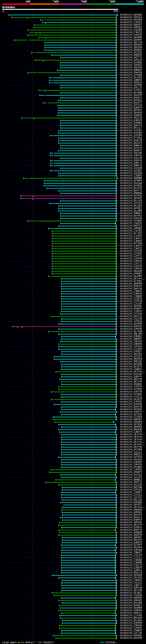Select hit label UniRef100_O20250
The width and height of the screenshot is (146, 644).
131,53
